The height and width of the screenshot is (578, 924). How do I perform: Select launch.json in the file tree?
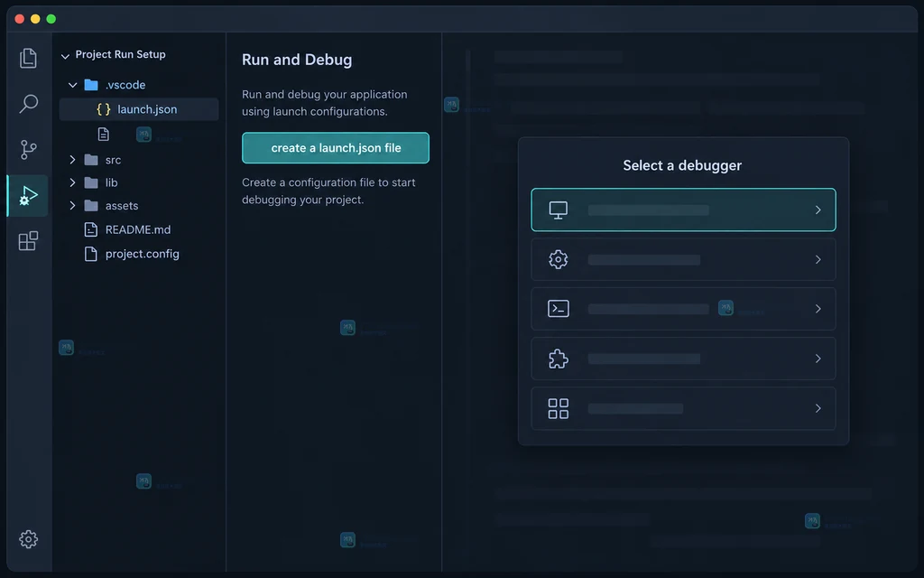point(139,109)
